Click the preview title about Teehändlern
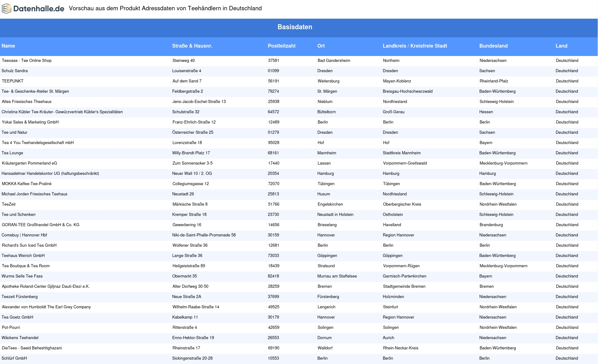The height and width of the screenshot is (364, 598). click(165, 8)
